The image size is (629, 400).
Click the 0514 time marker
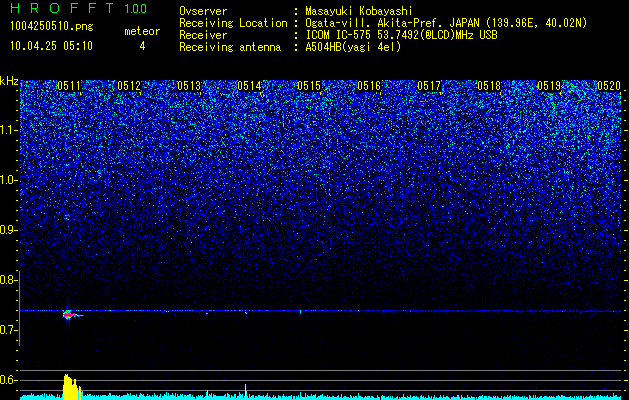[249, 86]
